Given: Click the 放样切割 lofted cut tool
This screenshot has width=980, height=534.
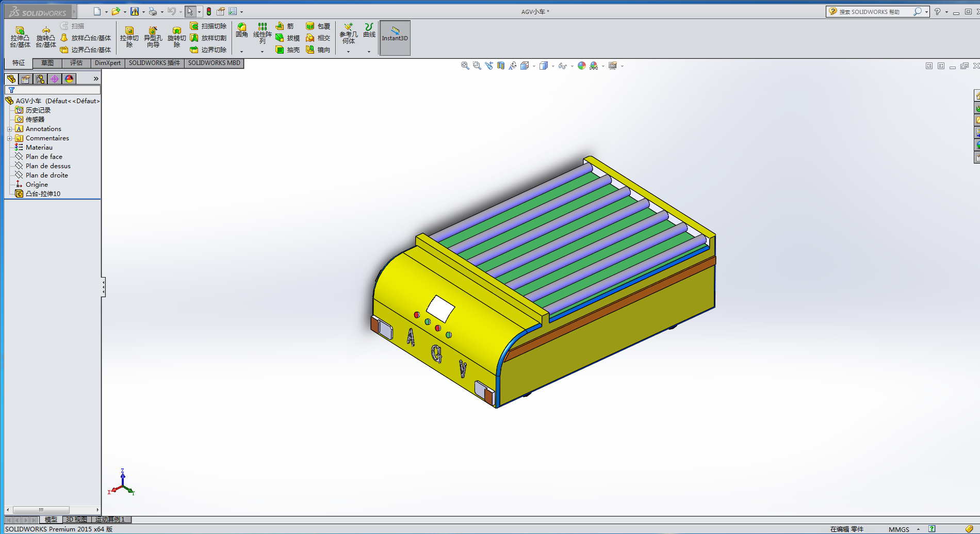Looking at the screenshot, I should coord(208,38).
